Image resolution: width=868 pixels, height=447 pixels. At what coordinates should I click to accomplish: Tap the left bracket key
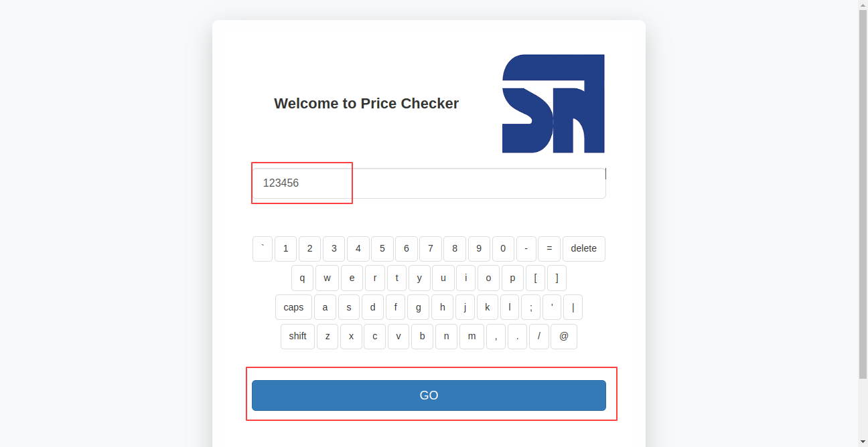[x=535, y=278]
